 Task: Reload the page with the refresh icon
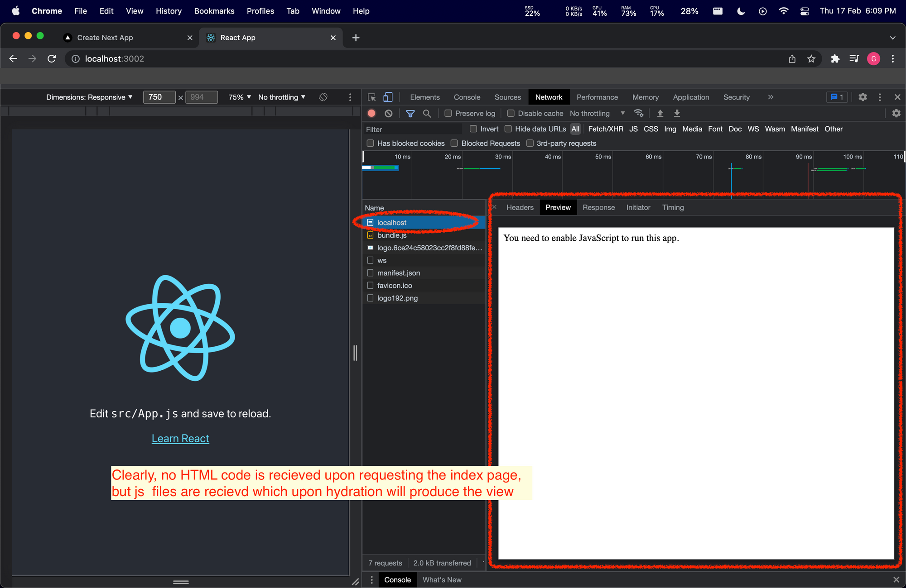[52, 59]
